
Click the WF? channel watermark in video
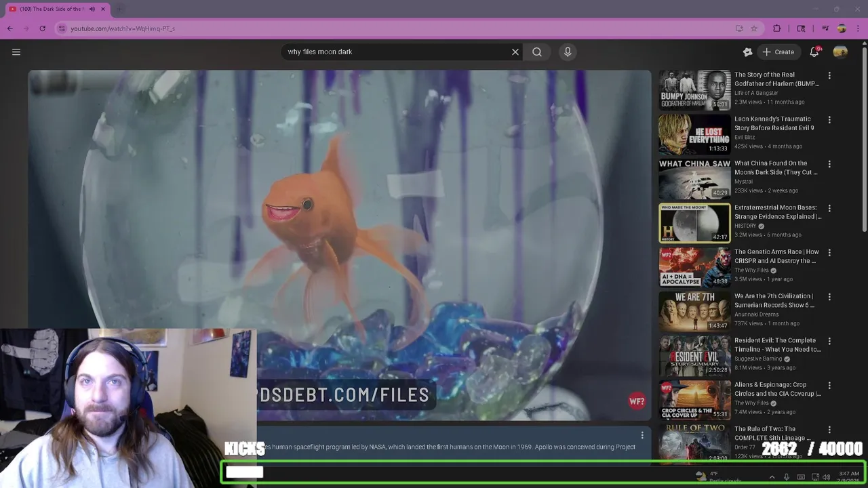637,401
